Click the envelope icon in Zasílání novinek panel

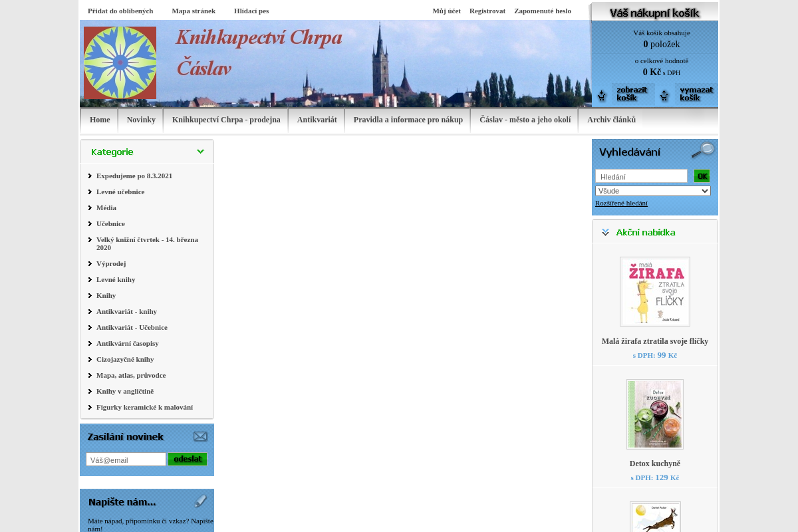tap(201, 436)
